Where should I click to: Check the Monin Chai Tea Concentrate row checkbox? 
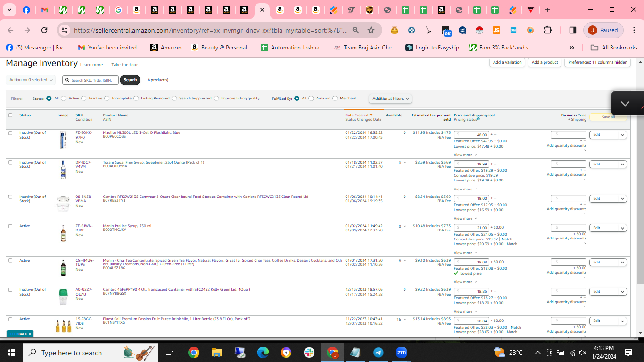click(x=10, y=261)
